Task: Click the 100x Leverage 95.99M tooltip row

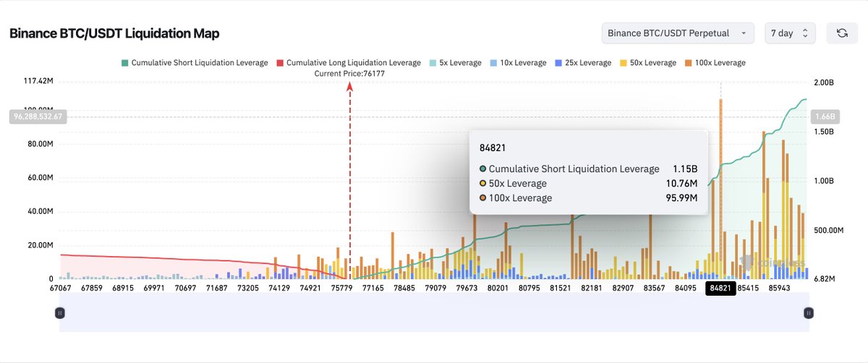Action: click(x=588, y=197)
